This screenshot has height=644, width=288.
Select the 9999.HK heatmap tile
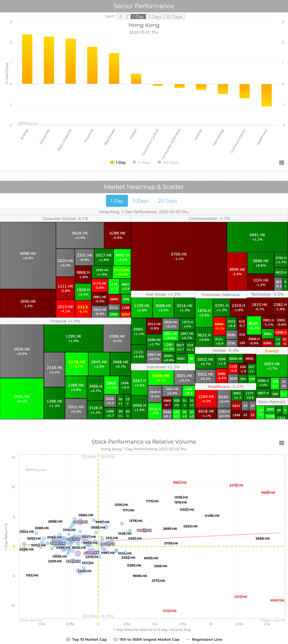(x=237, y=272)
